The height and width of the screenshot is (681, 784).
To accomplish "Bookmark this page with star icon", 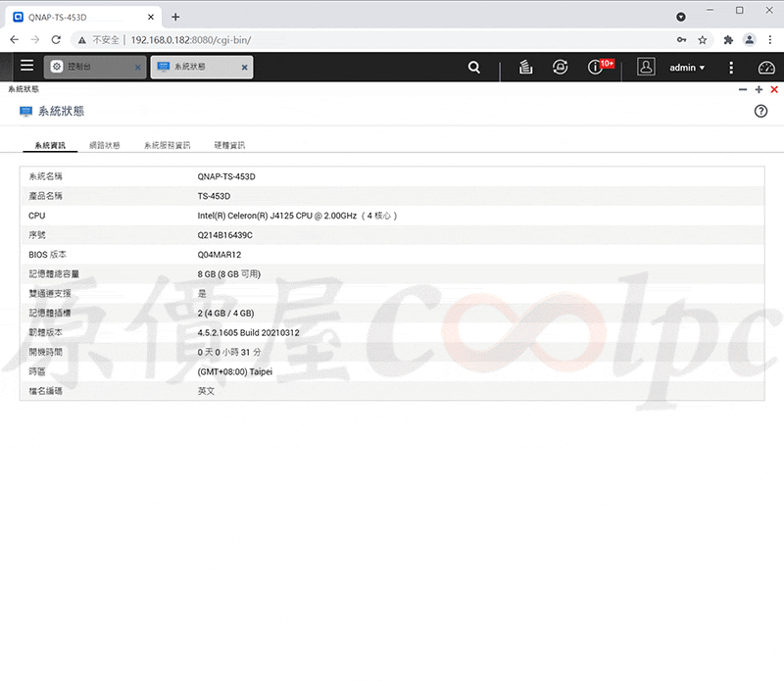I will [703, 40].
